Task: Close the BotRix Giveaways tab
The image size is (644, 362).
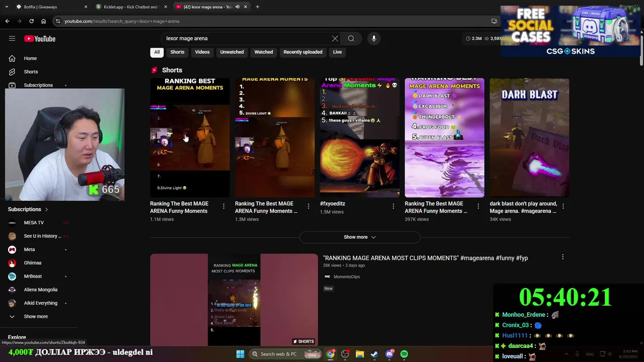Action: [x=86, y=7]
